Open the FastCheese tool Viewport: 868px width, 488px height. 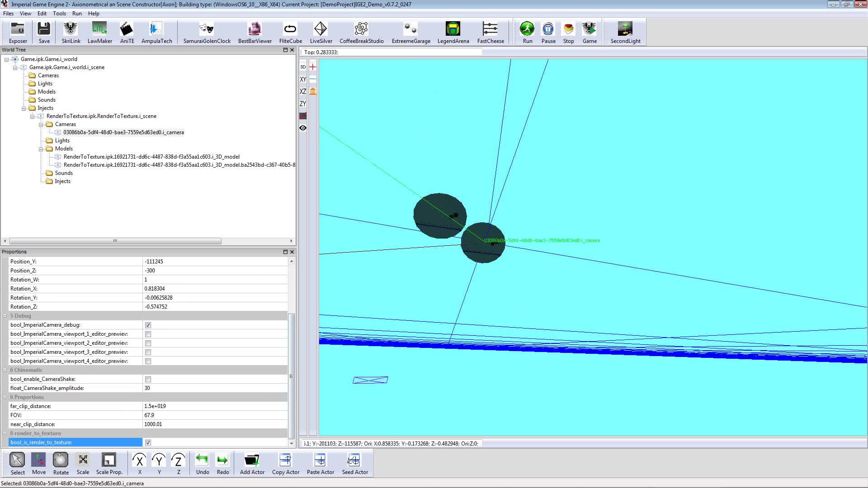pos(491,33)
